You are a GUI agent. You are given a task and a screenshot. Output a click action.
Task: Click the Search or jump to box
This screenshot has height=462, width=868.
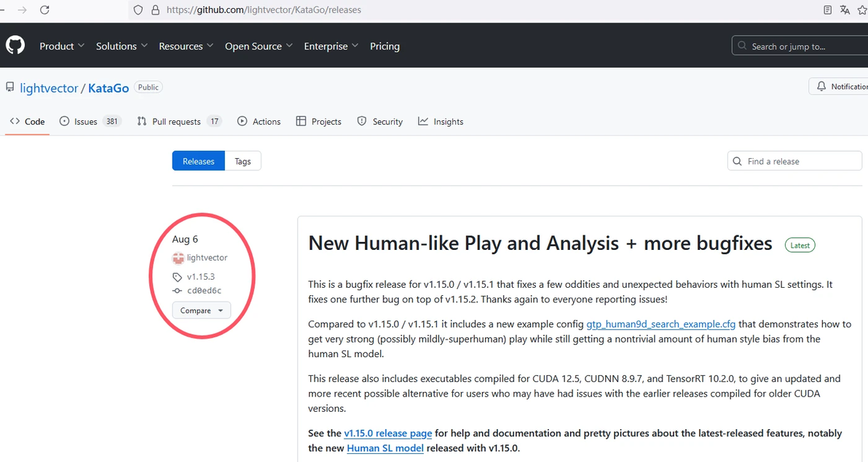[x=798, y=46]
